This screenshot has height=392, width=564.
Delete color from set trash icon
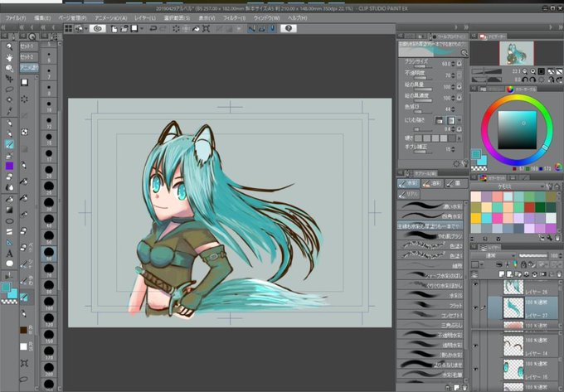tap(557, 238)
